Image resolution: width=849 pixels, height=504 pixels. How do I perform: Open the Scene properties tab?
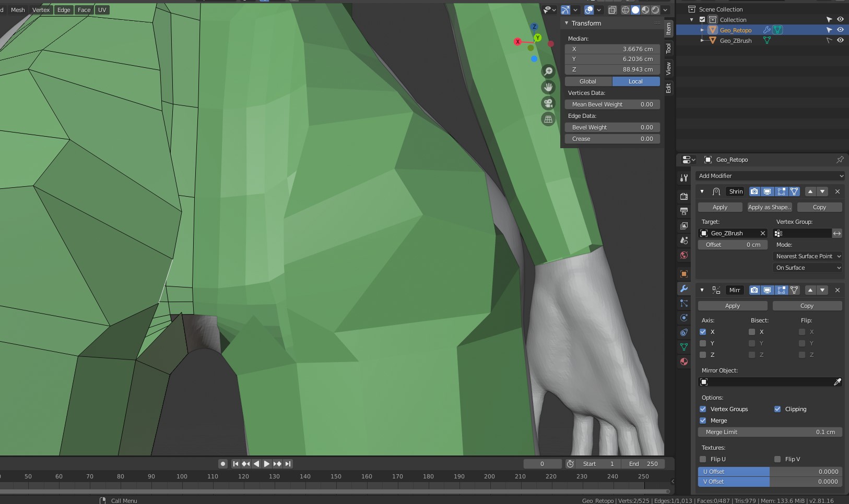[x=684, y=241]
